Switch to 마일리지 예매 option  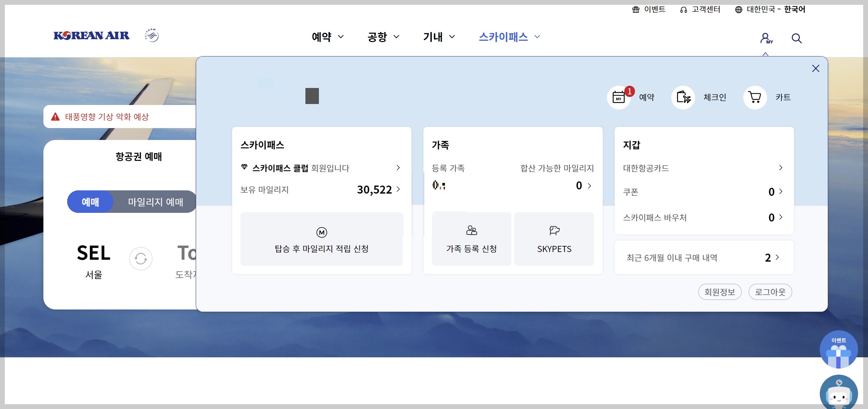155,202
